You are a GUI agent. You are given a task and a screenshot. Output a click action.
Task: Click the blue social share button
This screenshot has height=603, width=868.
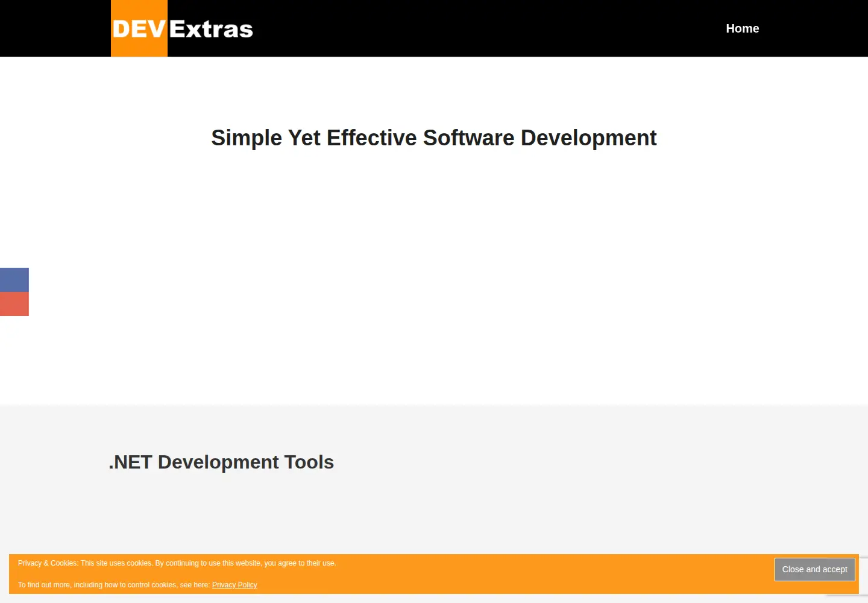click(14, 280)
